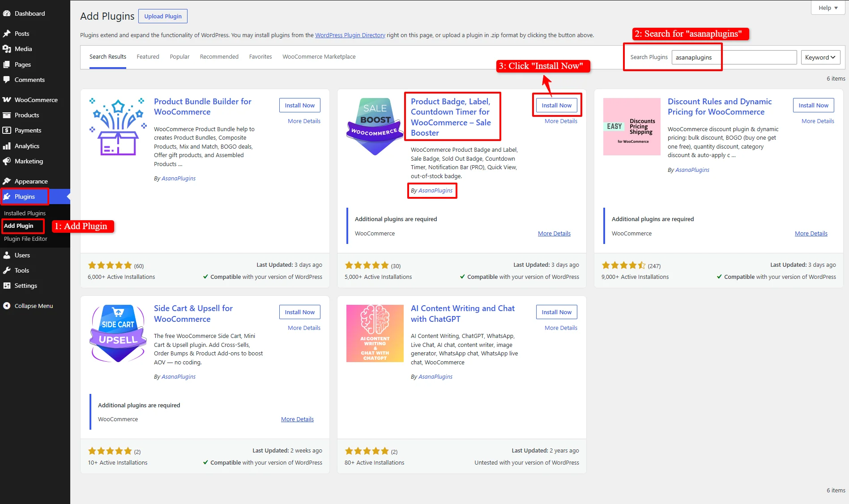The height and width of the screenshot is (504, 849).
Task: Click the Appearance paintbrush icon
Action: pyautogui.click(x=7, y=181)
